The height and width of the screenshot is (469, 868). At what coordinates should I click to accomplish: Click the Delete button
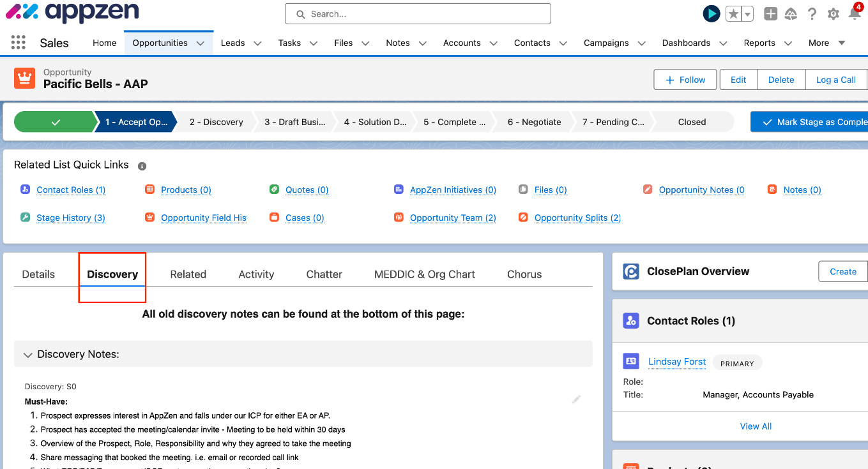[x=781, y=80]
